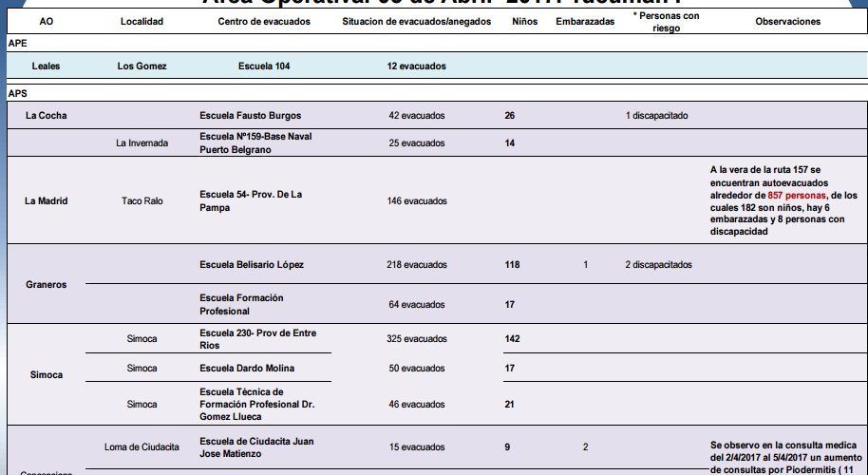Click the '325 evacuados' cell
Image resolution: width=868 pixels, height=475 pixels.
(x=416, y=339)
